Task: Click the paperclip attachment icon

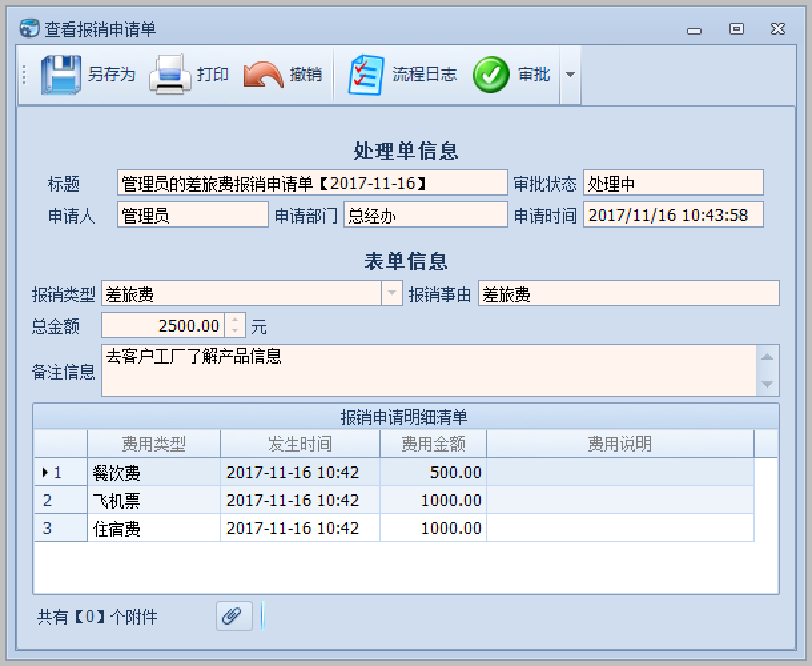Action: click(234, 616)
